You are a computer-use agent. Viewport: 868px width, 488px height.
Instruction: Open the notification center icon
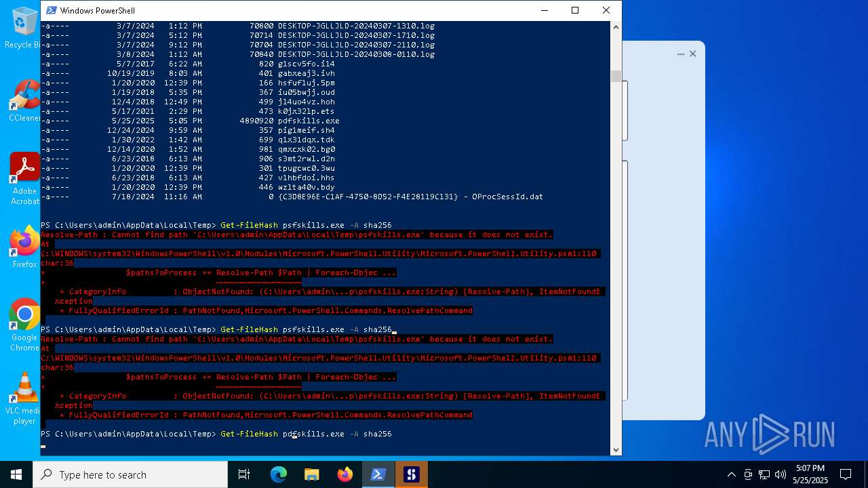click(846, 474)
